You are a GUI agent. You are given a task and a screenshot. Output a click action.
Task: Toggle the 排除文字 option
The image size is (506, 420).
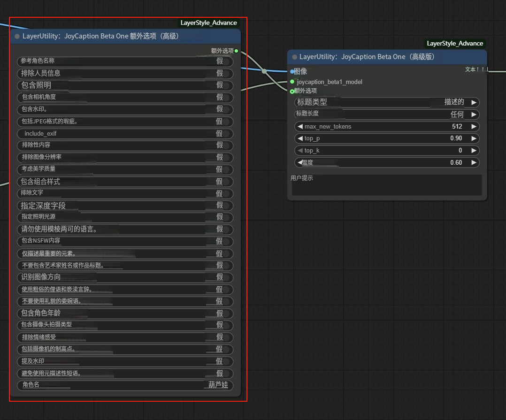point(125,193)
